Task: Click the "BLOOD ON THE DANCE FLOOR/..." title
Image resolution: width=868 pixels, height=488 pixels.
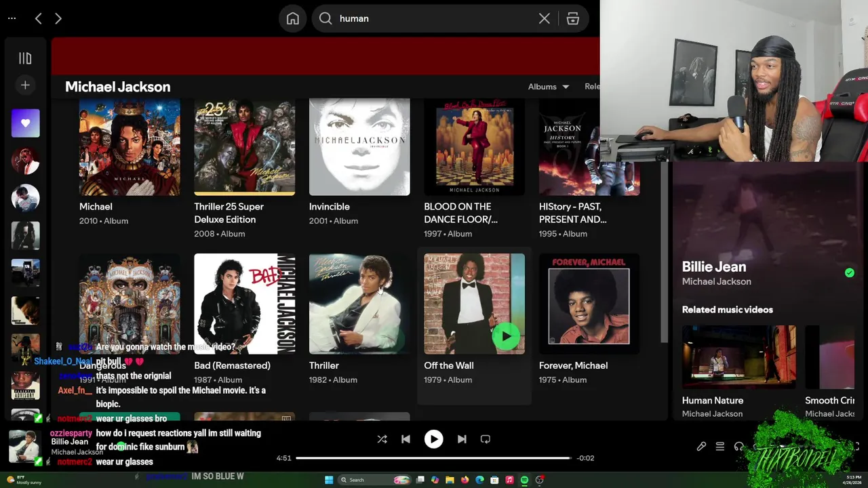Action: [460, 213]
